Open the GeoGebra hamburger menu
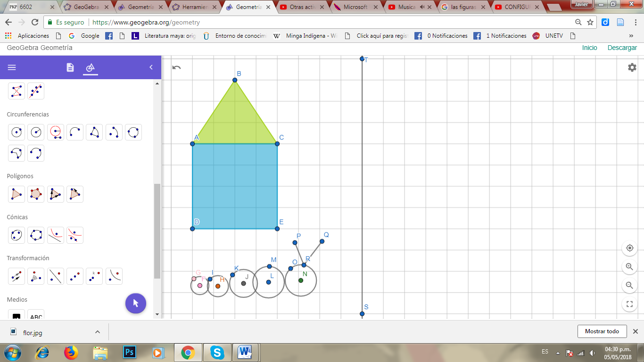 click(x=11, y=67)
